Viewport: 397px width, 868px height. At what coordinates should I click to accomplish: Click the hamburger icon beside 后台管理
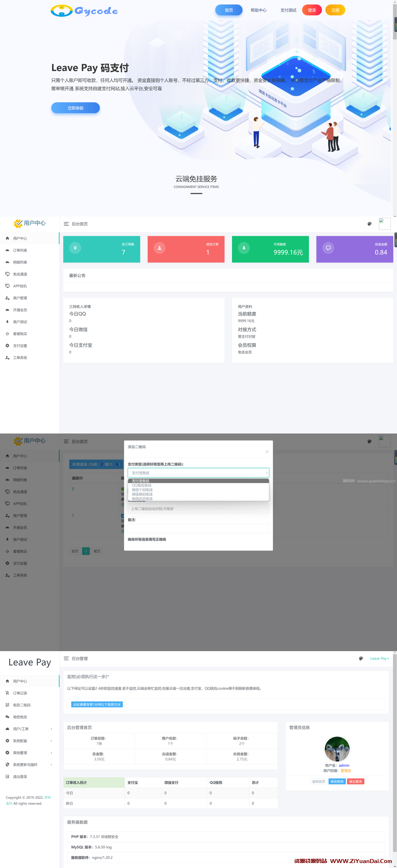click(66, 658)
